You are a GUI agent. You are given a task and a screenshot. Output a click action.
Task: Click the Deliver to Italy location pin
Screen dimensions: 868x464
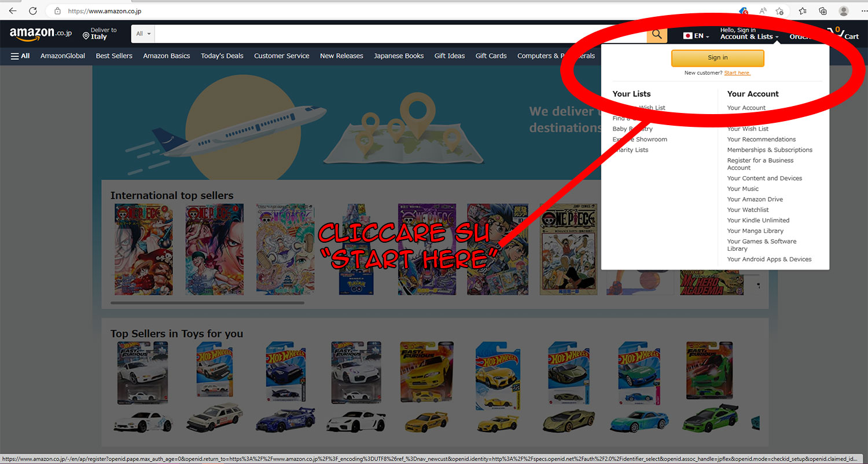(x=86, y=36)
